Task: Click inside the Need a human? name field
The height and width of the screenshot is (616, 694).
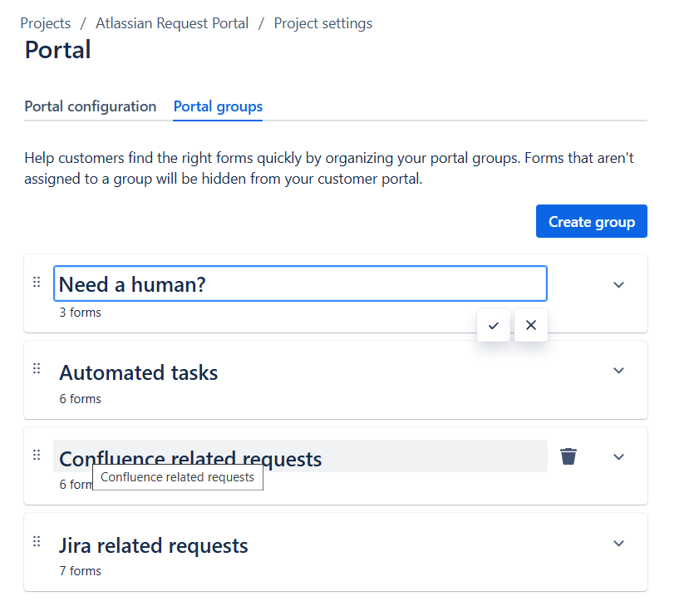Action: click(x=299, y=284)
